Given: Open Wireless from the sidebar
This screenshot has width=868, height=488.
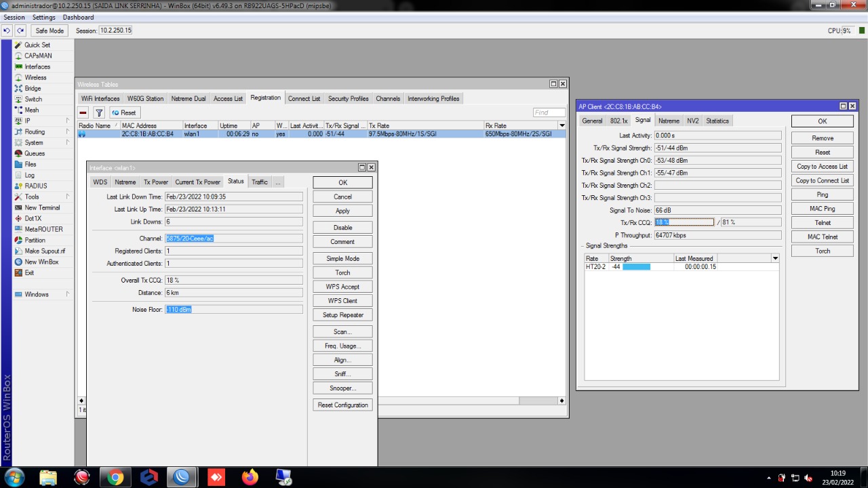Looking at the screenshot, I should click(x=35, y=77).
